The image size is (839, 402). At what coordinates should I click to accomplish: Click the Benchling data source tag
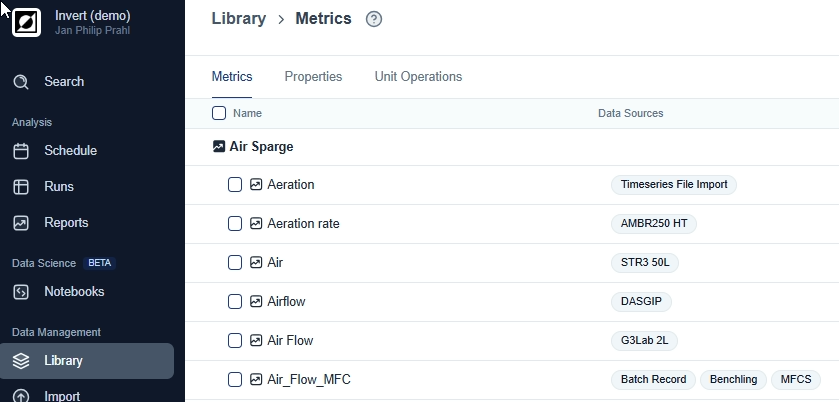pyautogui.click(x=734, y=380)
